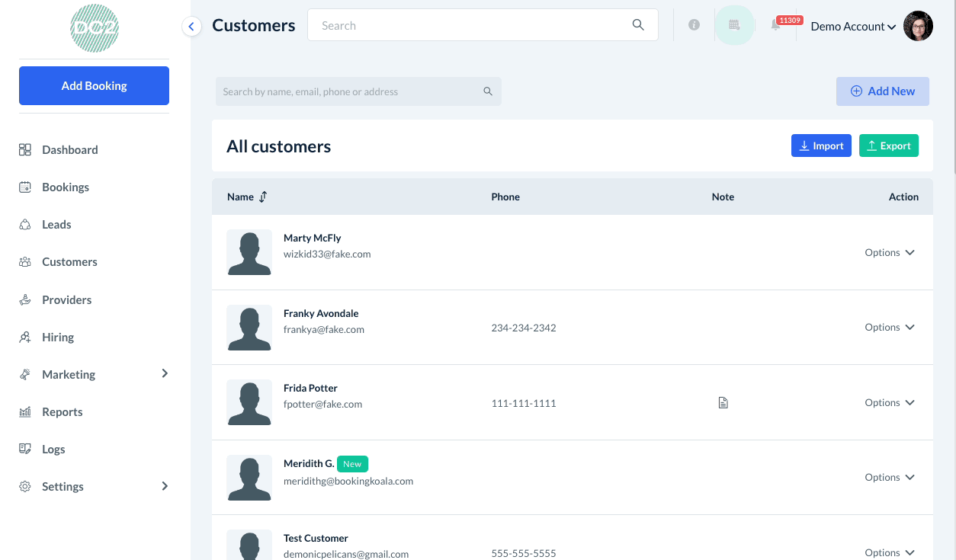Viewport: 956px width, 560px height.
Task: Click the info icon in header
Action: [x=694, y=25]
